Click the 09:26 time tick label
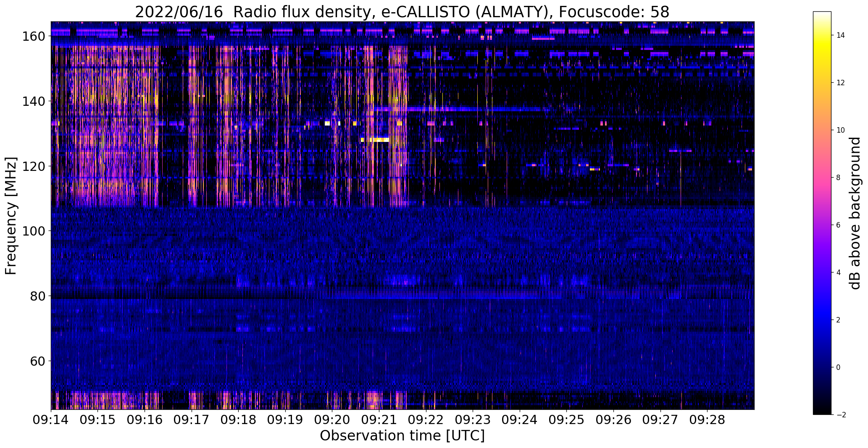868x448 pixels. (x=614, y=420)
